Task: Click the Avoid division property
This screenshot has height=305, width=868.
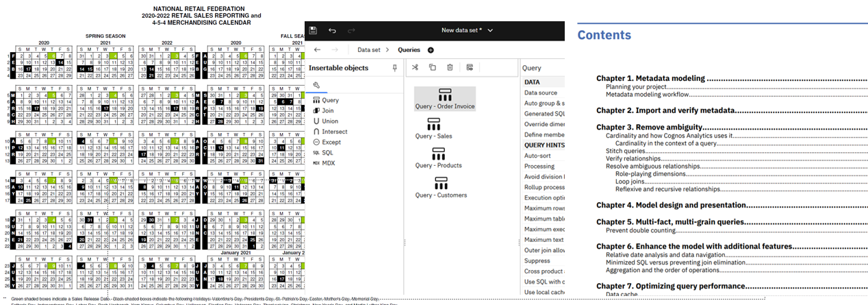Action: (544, 177)
